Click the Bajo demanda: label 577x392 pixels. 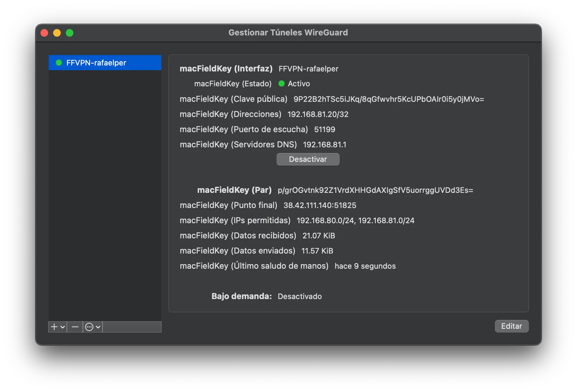(x=242, y=296)
